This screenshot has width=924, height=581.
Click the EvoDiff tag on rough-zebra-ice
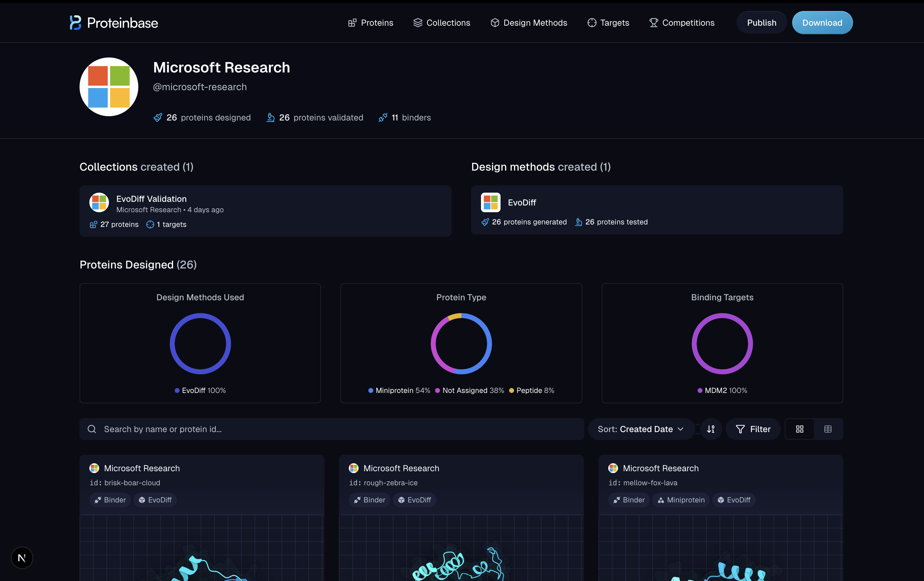click(414, 500)
